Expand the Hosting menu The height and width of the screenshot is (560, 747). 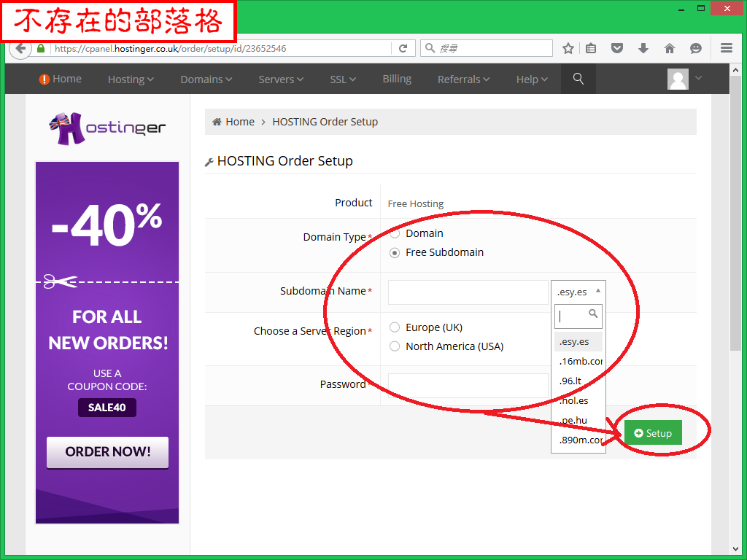pyautogui.click(x=131, y=79)
